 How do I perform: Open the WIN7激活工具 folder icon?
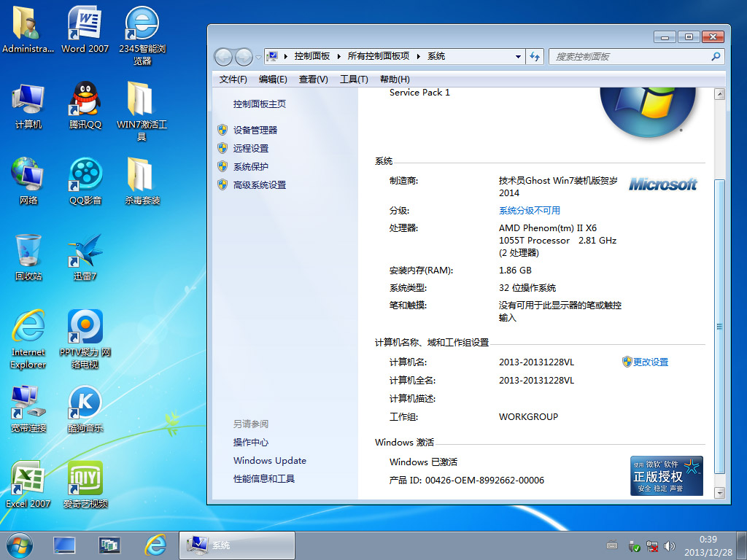coord(142,112)
